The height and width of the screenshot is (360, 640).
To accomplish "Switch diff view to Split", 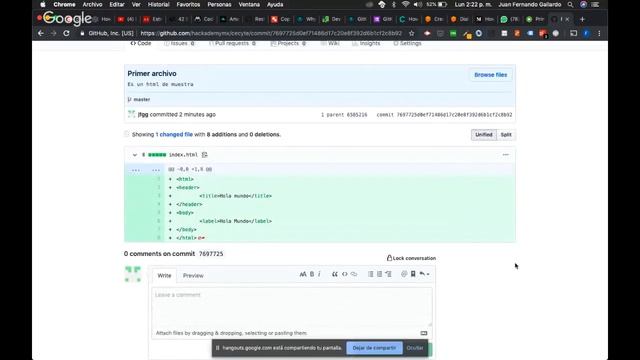I will pyautogui.click(x=506, y=135).
